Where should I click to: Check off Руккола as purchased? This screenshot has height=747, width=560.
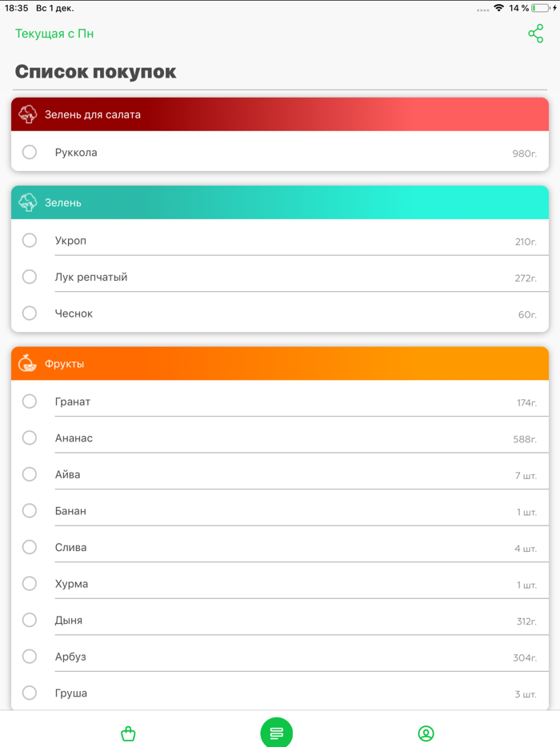coord(30,151)
